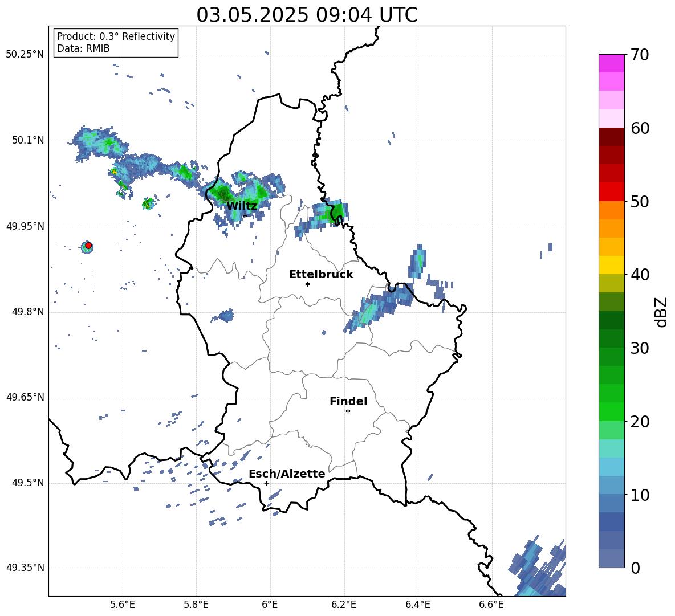Pick the magenta top colorbar segment
The height and width of the screenshot is (616, 675).
pyautogui.click(x=611, y=63)
